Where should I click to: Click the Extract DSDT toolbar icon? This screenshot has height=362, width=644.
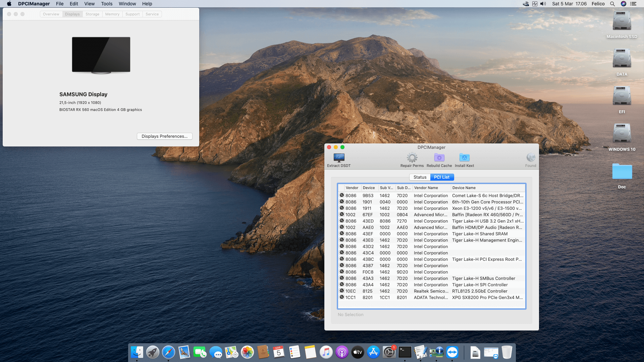(339, 158)
